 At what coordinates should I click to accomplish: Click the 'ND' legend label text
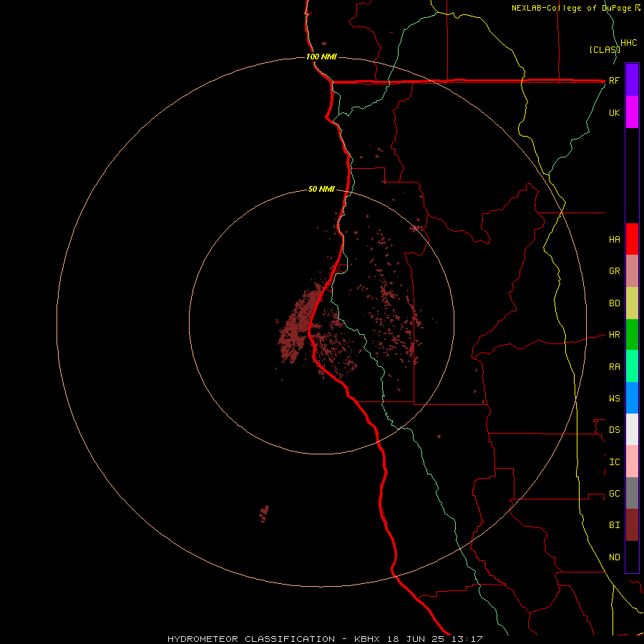pyautogui.click(x=614, y=557)
